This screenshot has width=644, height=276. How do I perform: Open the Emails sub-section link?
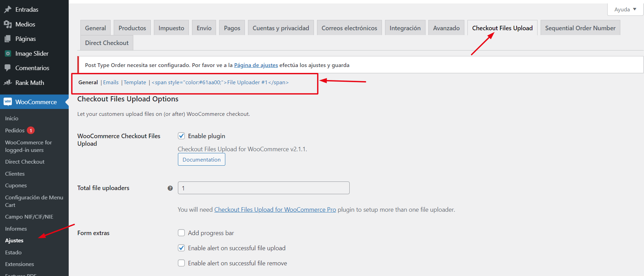click(x=111, y=82)
